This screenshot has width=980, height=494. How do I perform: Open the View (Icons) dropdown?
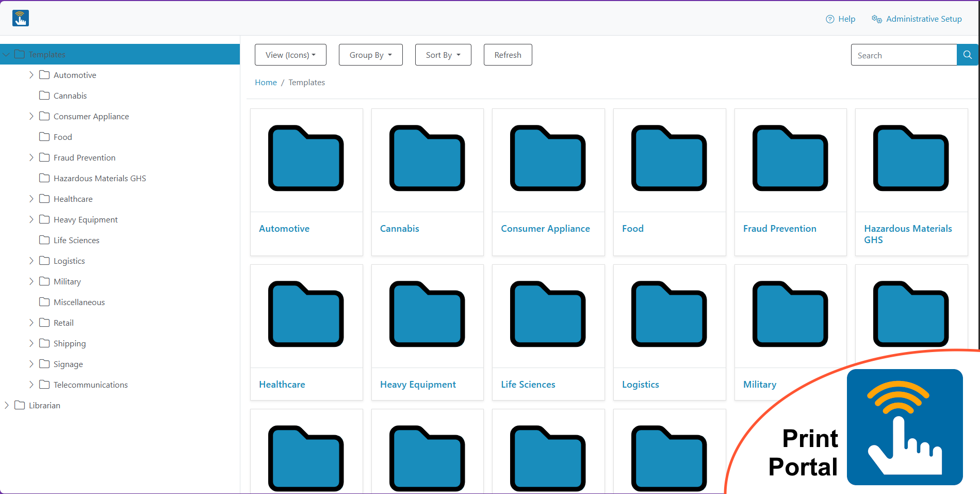pyautogui.click(x=290, y=55)
